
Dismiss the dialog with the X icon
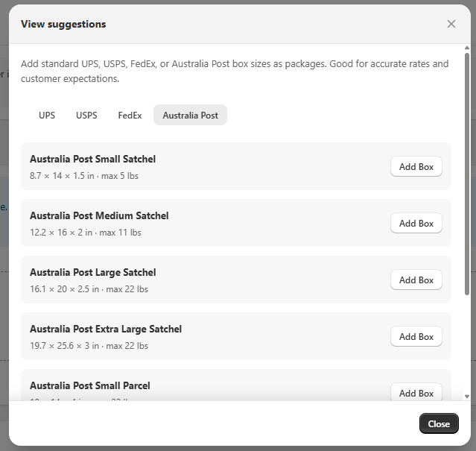[x=451, y=24]
